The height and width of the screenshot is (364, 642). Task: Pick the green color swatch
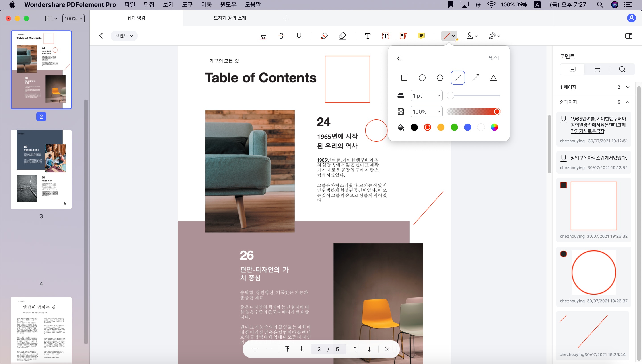(454, 127)
